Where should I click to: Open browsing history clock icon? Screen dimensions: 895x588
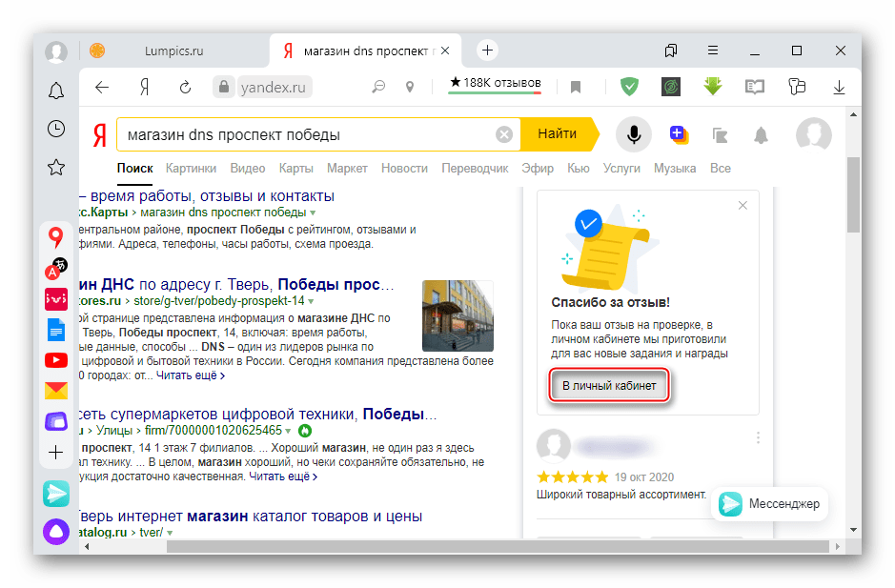[x=56, y=129]
